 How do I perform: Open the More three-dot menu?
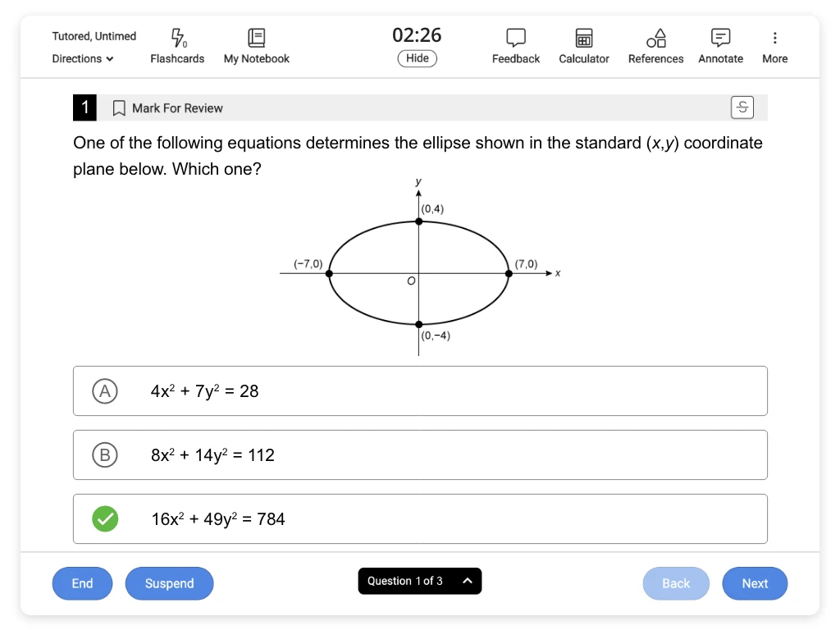coord(774,38)
